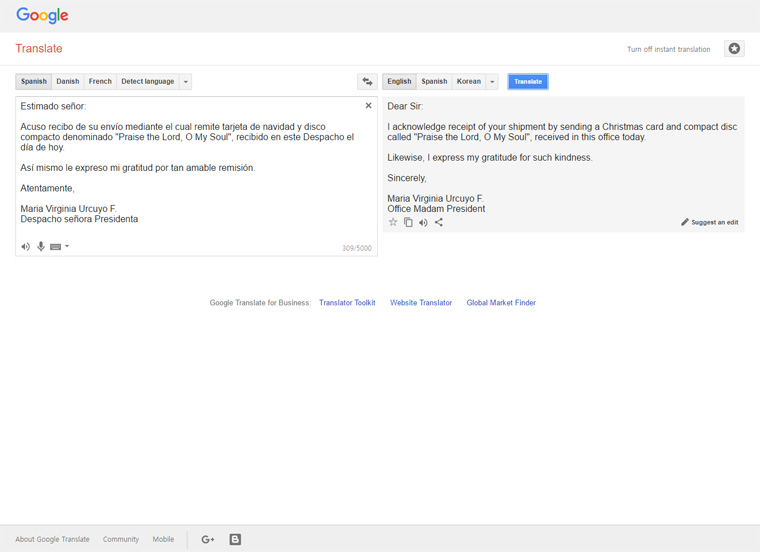Open the Translator Toolkit link

click(x=347, y=302)
